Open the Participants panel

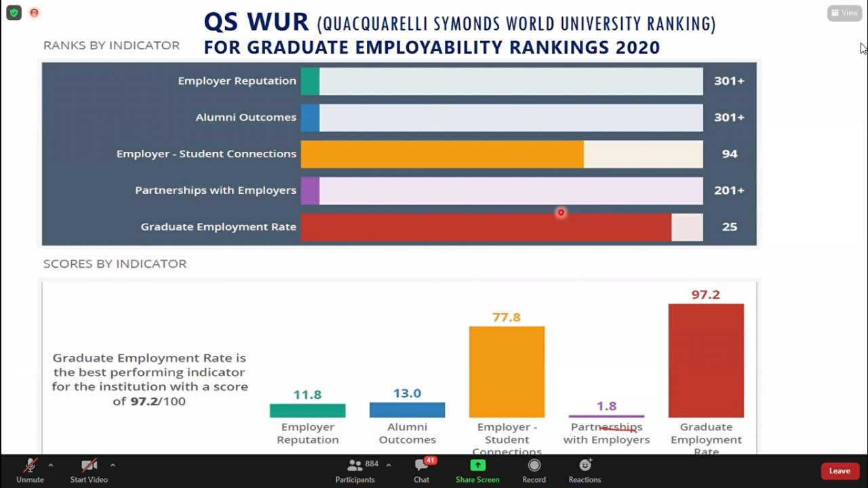355,470
